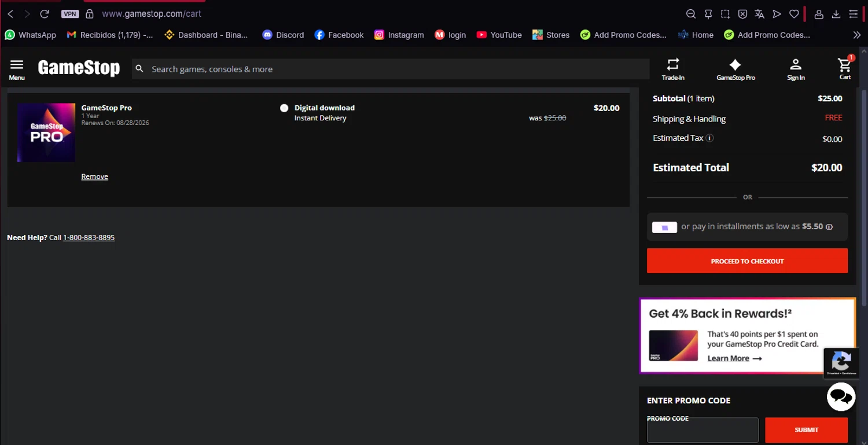Click the pin icon in browser toolbar
The height and width of the screenshot is (445, 868).
pyautogui.click(x=708, y=14)
